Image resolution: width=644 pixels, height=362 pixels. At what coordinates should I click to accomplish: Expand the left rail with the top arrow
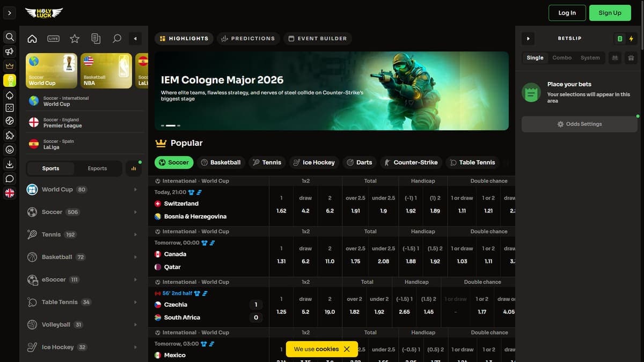pos(9,12)
